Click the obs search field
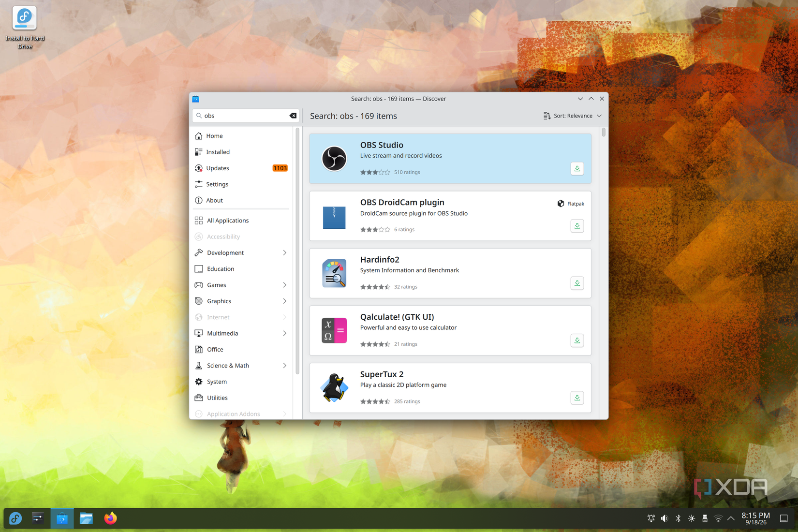 (245, 116)
